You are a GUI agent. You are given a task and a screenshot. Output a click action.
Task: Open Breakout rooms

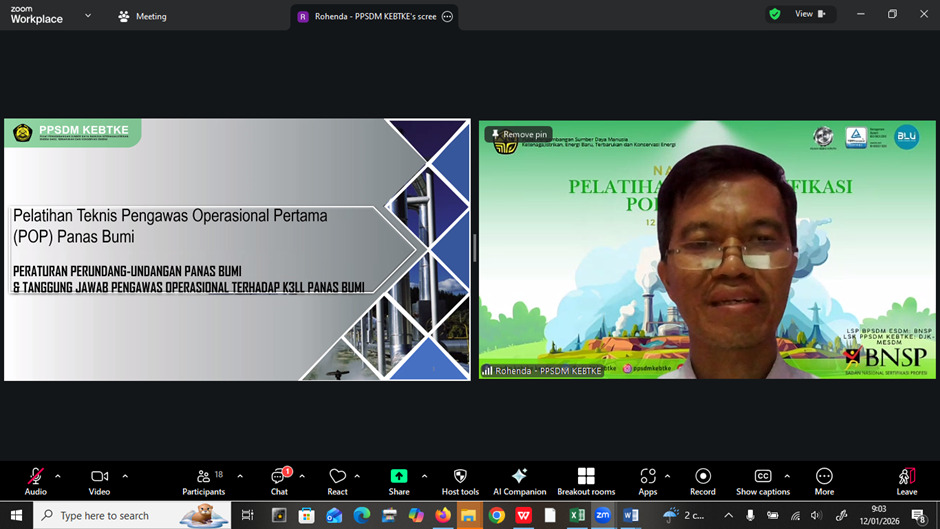(x=586, y=477)
